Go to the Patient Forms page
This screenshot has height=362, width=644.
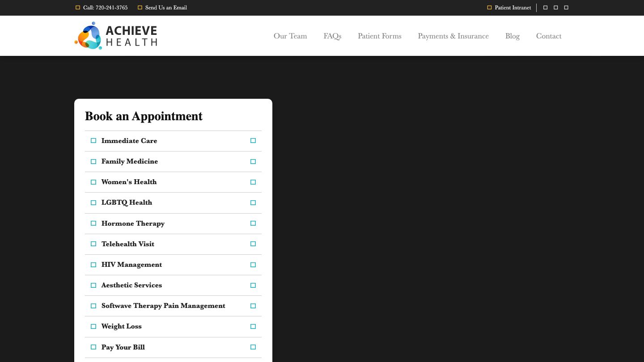[379, 36]
